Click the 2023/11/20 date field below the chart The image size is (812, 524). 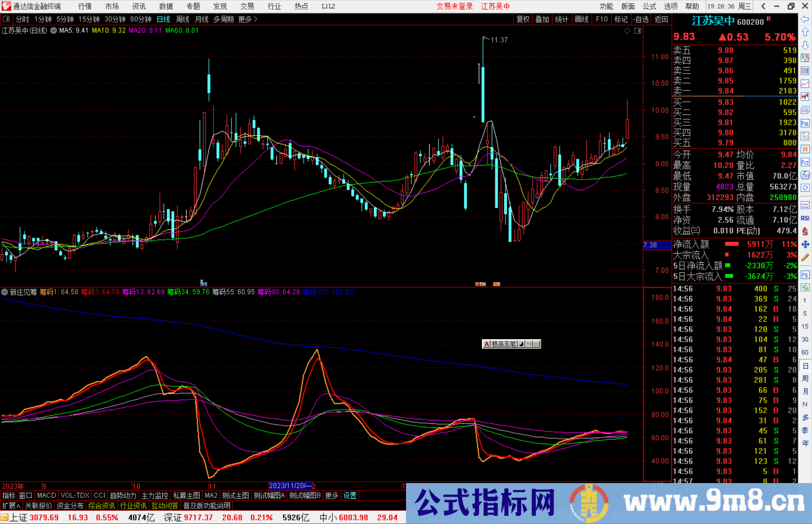292,486
